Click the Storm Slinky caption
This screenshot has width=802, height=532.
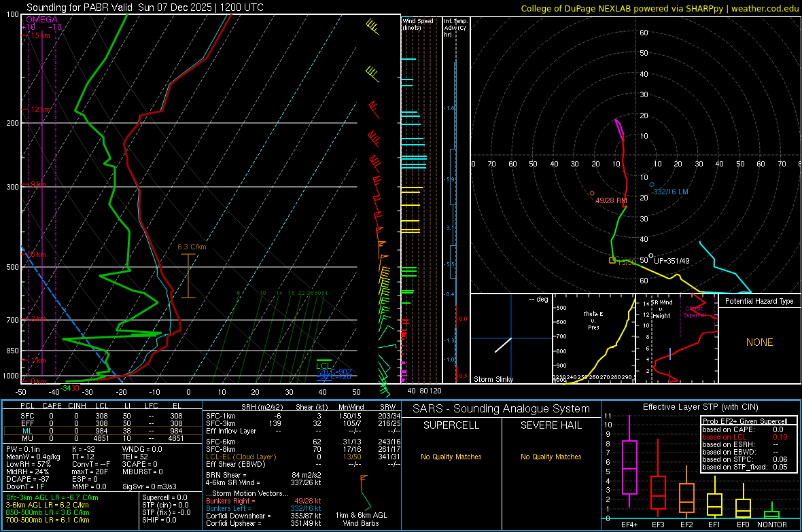(x=493, y=379)
